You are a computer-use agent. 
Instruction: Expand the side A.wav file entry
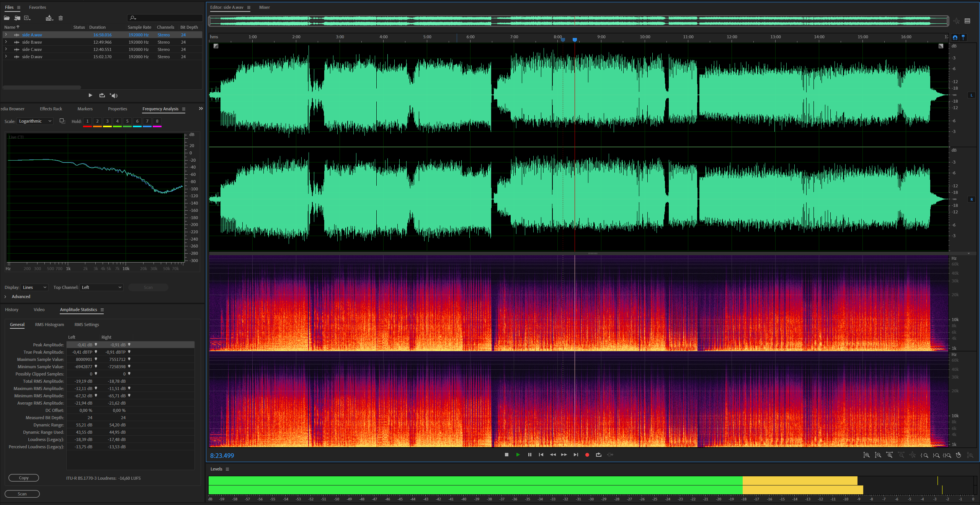tap(6, 35)
